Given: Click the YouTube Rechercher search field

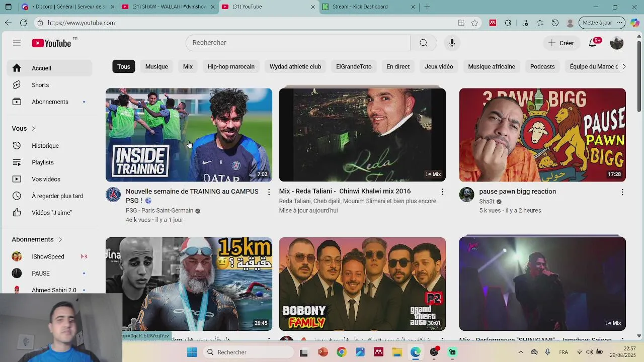Looking at the screenshot, I should click(x=298, y=43).
